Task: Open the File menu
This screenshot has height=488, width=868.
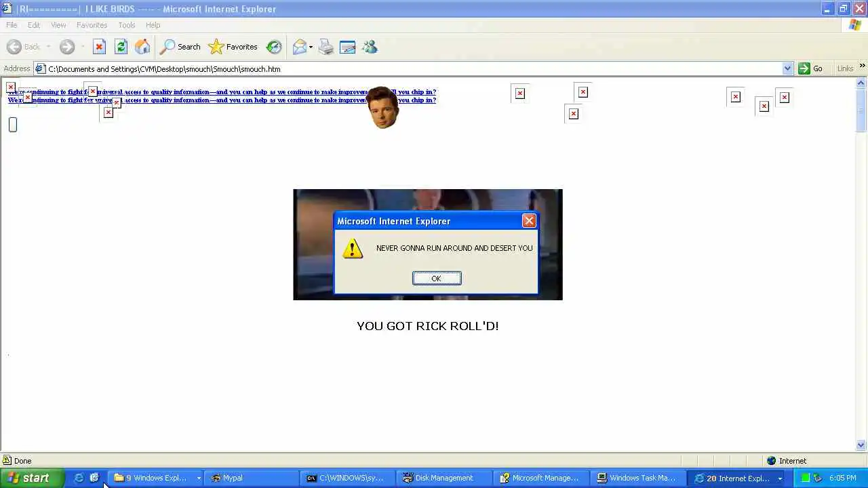Action: 12,25
